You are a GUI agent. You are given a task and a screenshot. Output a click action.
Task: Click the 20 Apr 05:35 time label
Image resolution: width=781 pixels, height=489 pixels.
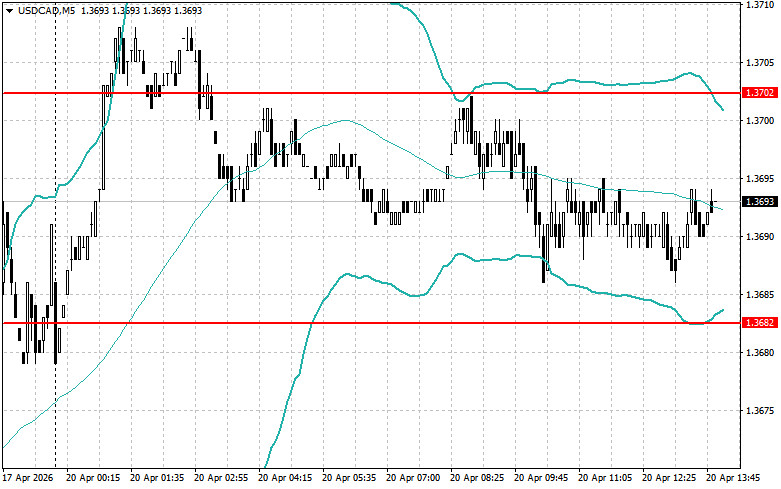[x=349, y=478]
